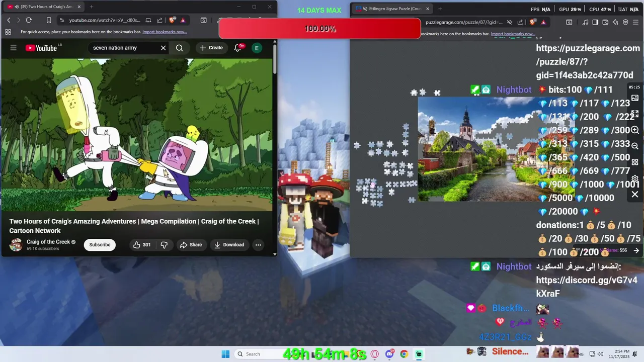644x362 pixels.
Task: Open Opera GX from the taskbar
Action: [x=375, y=354]
